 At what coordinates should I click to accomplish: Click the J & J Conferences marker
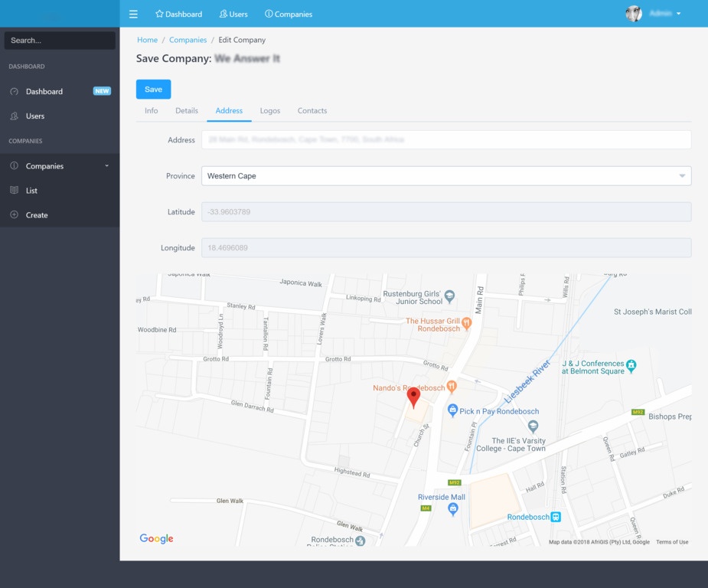click(631, 366)
